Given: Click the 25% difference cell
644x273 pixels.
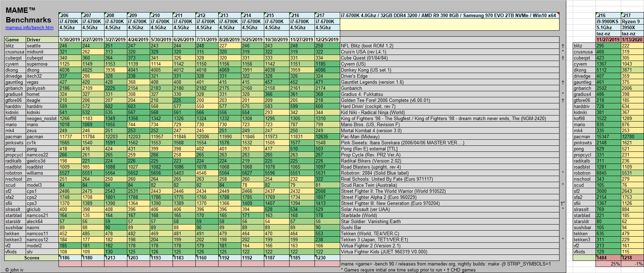Looking at the screenshot, I should [x=608, y=264].
